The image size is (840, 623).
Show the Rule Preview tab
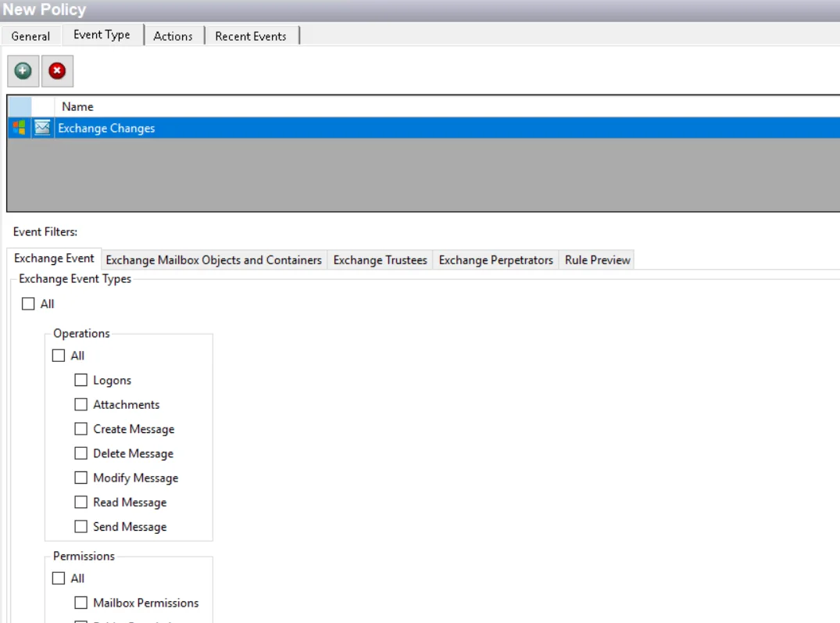coord(597,260)
